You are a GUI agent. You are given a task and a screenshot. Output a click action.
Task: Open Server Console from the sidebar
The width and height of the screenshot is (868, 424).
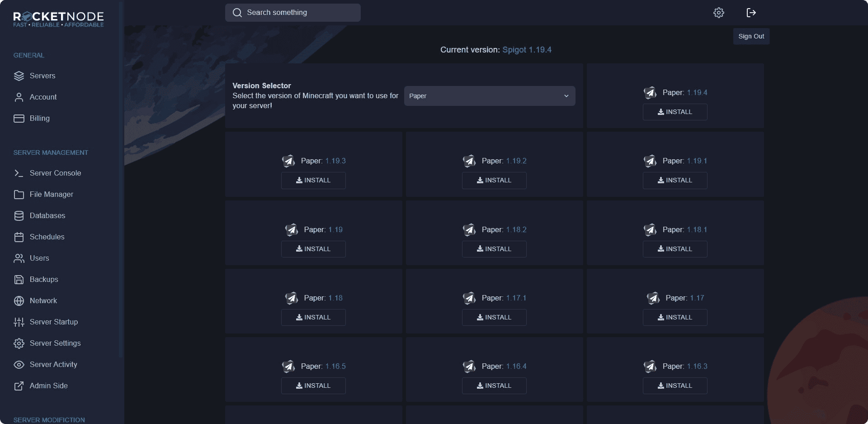pyautogui.click(x=55, y=173)
